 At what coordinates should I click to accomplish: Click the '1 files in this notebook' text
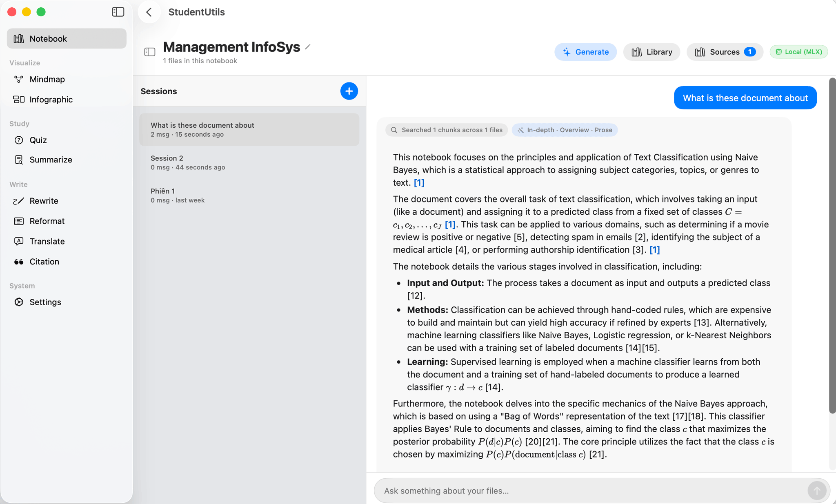200,61
